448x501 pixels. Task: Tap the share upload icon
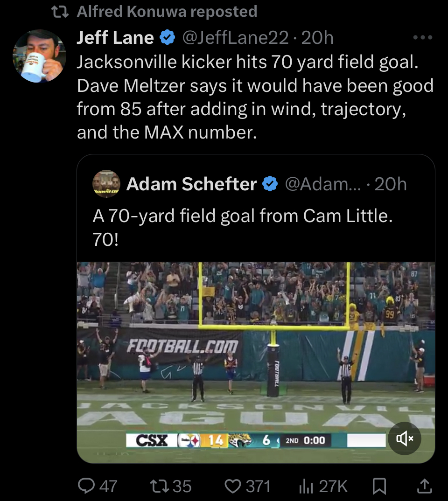pos(423,486)
